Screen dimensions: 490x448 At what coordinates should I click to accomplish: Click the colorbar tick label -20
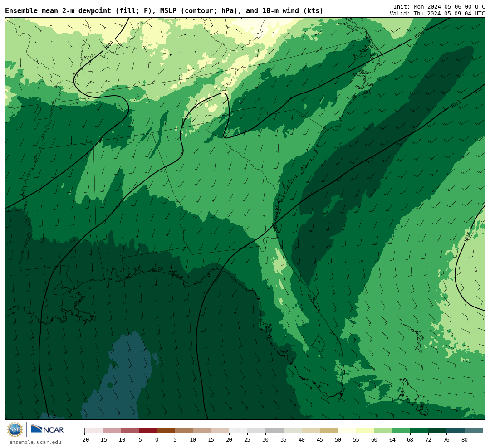point(84,439)
